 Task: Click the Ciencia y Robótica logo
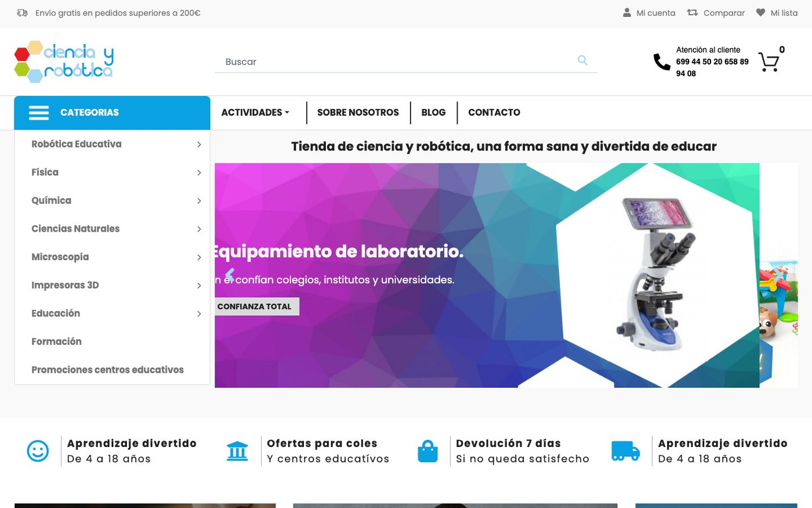coord(64,62)
